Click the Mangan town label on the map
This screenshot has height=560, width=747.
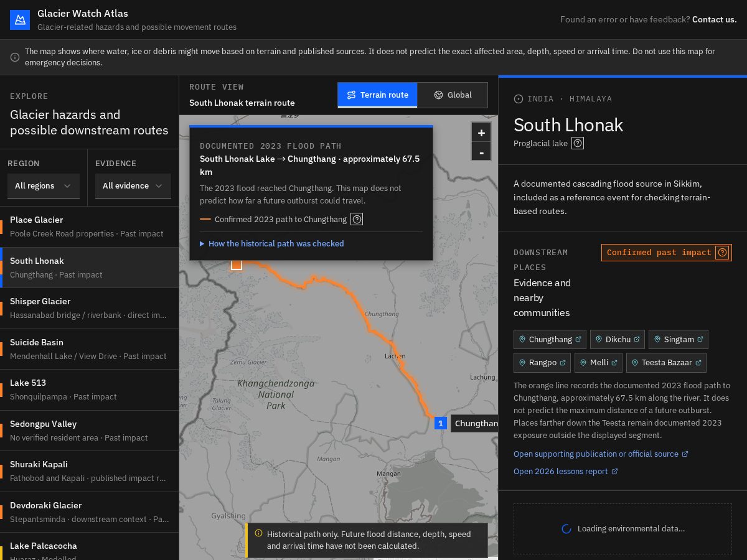(388, 474)
